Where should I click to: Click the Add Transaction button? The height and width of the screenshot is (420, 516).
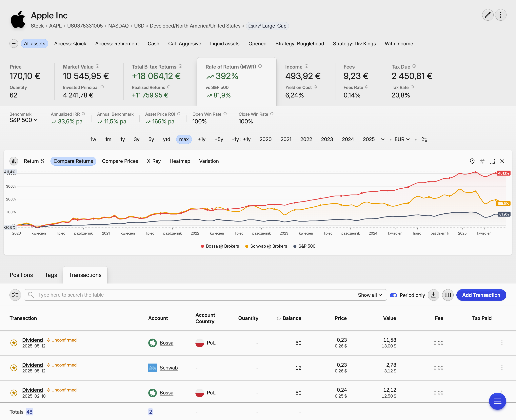click(x=481, y=295)
